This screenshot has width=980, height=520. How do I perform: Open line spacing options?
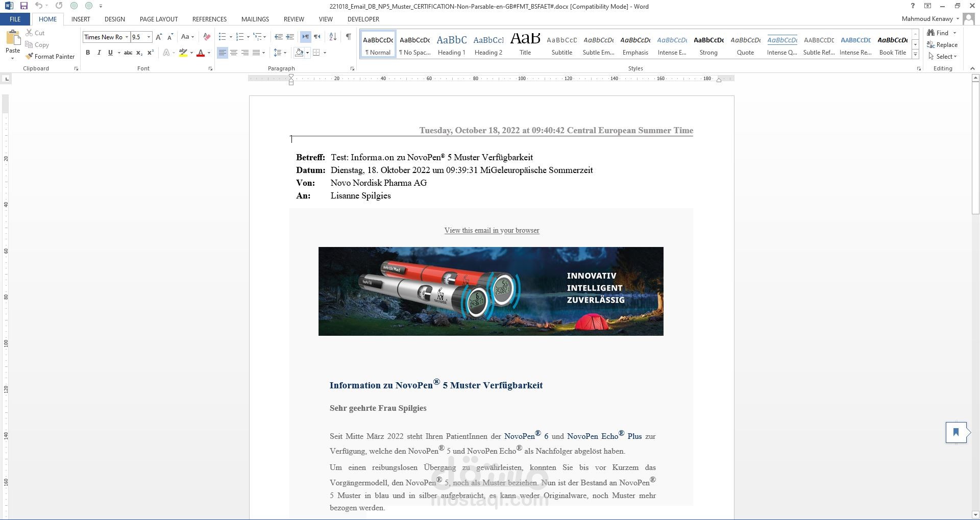[279, 53]
